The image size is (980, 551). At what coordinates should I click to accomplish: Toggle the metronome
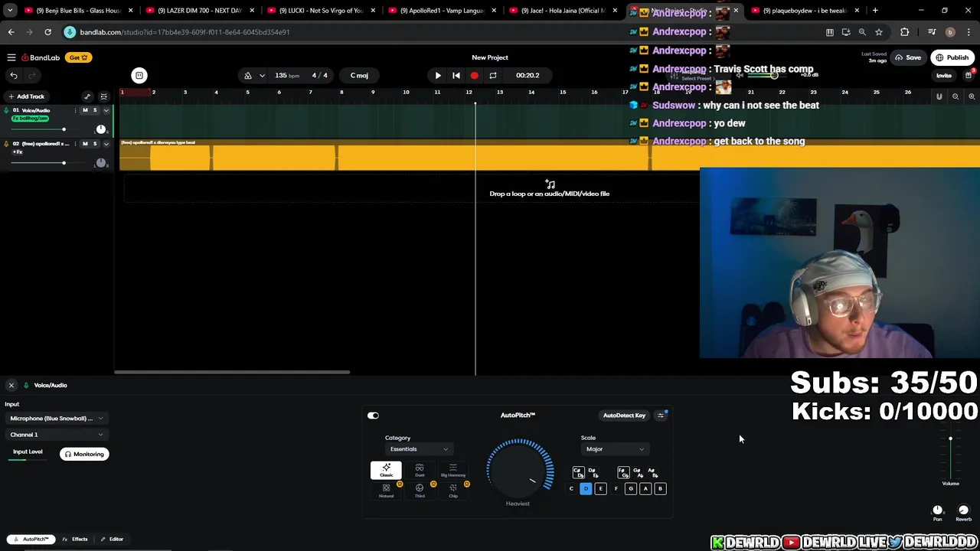pyautogui.click(x=248, y=75)
